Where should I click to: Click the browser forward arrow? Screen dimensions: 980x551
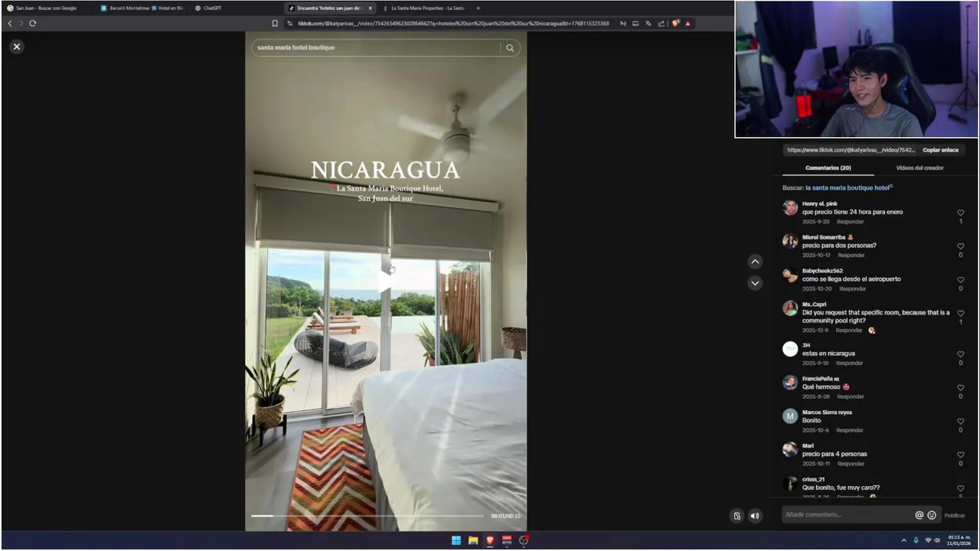tap(21, 23)
